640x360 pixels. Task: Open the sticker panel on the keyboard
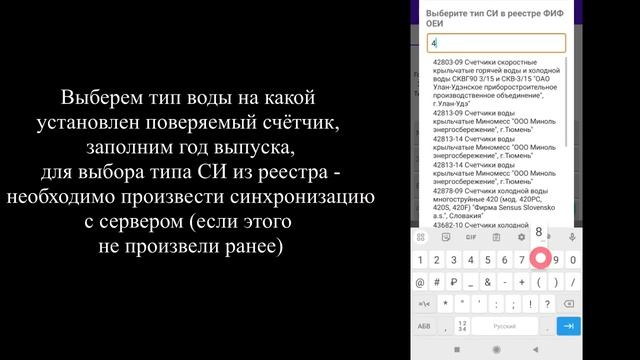click(446, 237)
